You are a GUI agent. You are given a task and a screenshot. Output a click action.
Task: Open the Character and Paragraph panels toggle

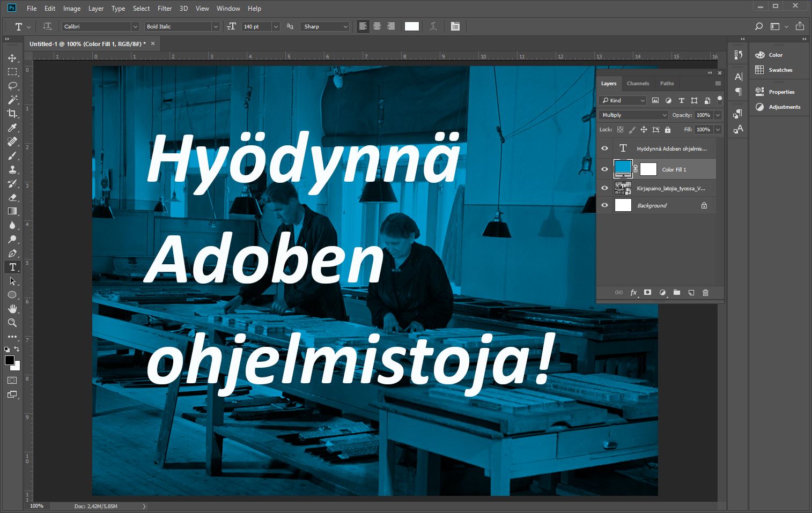click(455, 26)
